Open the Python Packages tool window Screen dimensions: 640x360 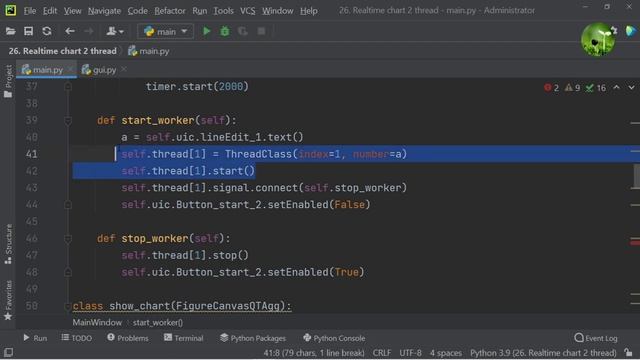coord(253,338)
